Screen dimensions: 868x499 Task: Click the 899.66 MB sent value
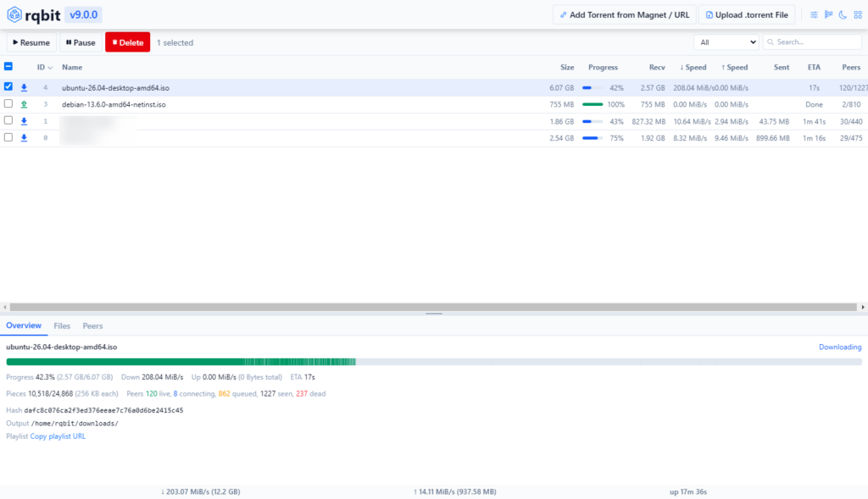773,138
